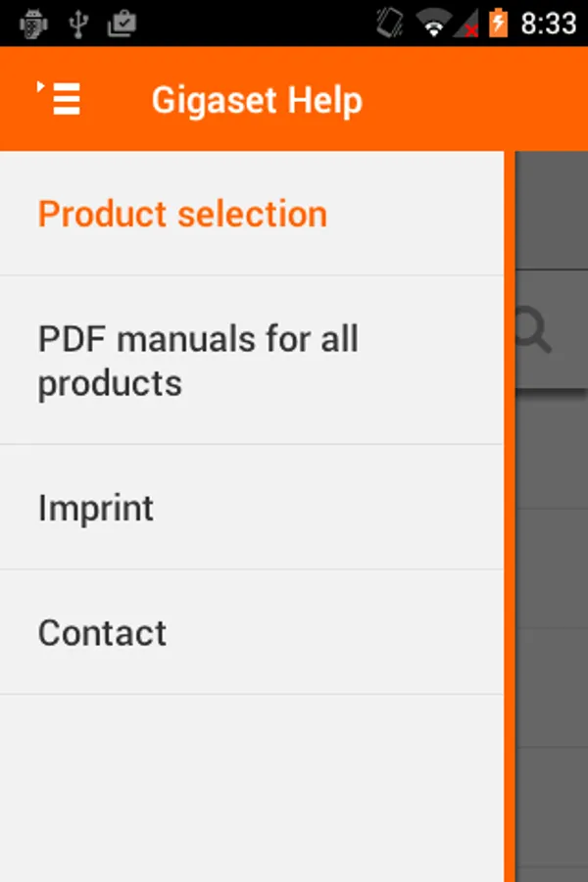The image size is (588, 882).
Task: Tap empty drawer space below Contact
Action: point(252,789)
